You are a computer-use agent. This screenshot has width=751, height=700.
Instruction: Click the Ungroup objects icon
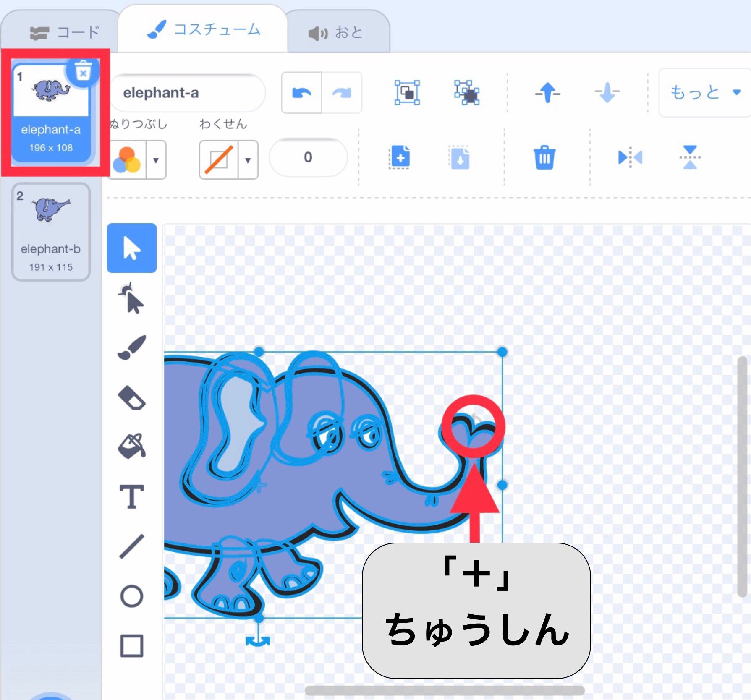tap(466, 92)
